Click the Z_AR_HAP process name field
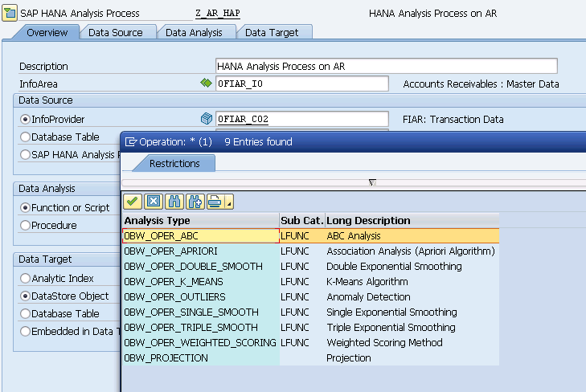 tap(218, 14)
